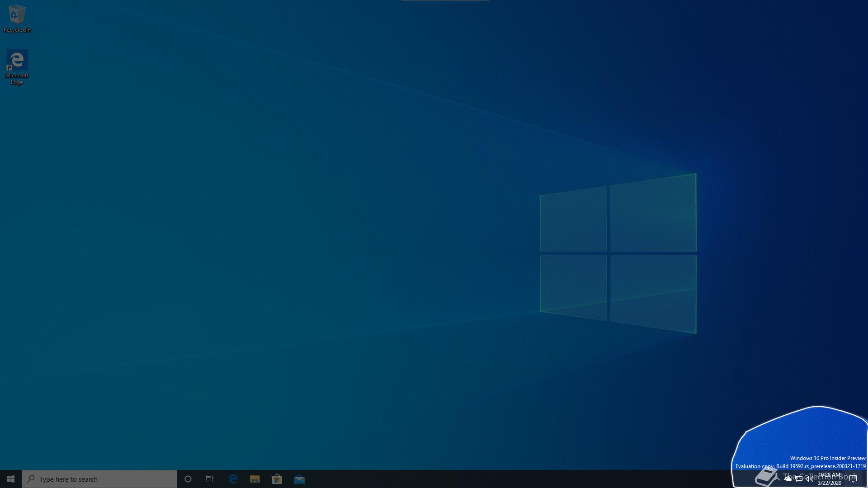Expand the hidden tray icons chevron
The height and width of the screenshot is (488, 868).
click(x=777, y=479)
